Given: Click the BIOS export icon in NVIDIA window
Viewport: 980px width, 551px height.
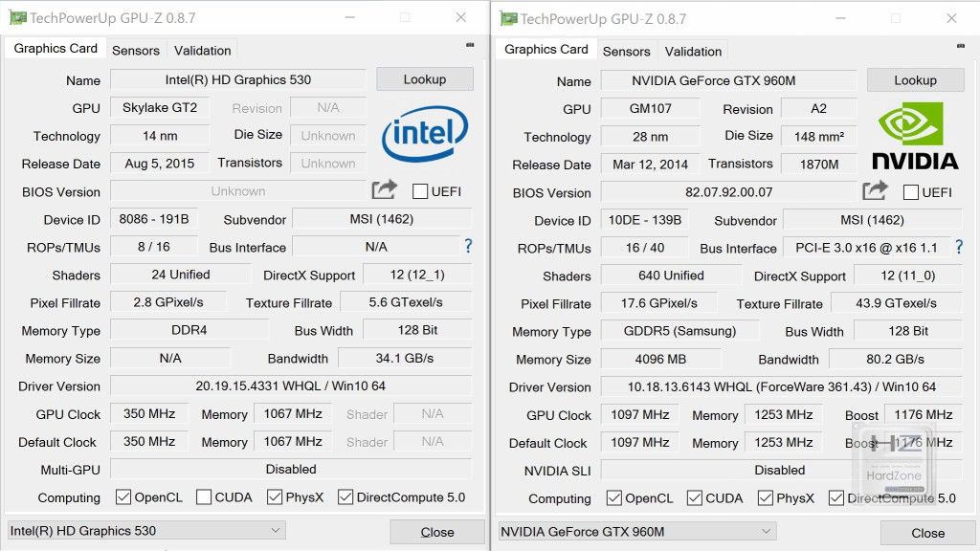Looking at the screenshot, I should [875, 190].
